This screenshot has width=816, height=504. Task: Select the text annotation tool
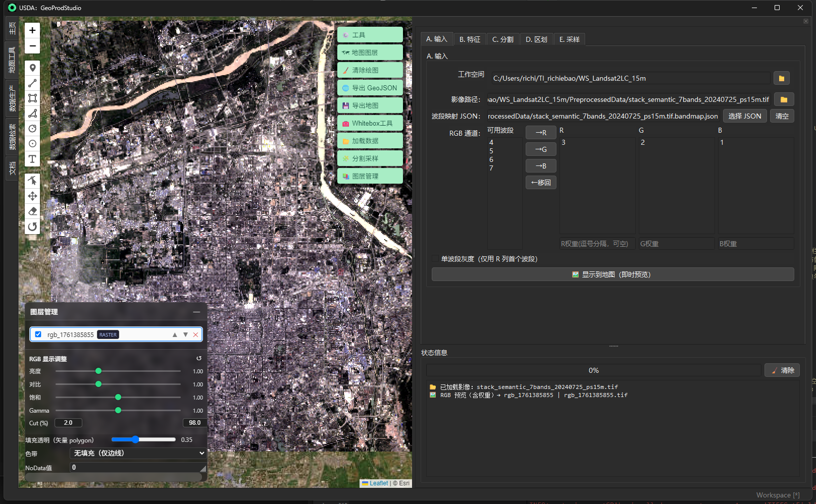coord(32,159)
